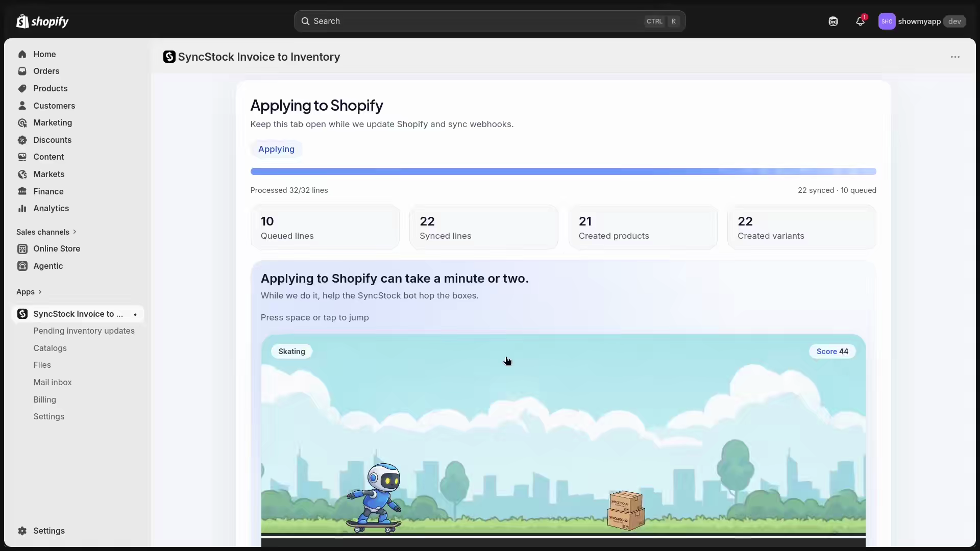The image size is (980, 551).
Task: Open the Mail inbox page
Action: click(x=53, y=383)
